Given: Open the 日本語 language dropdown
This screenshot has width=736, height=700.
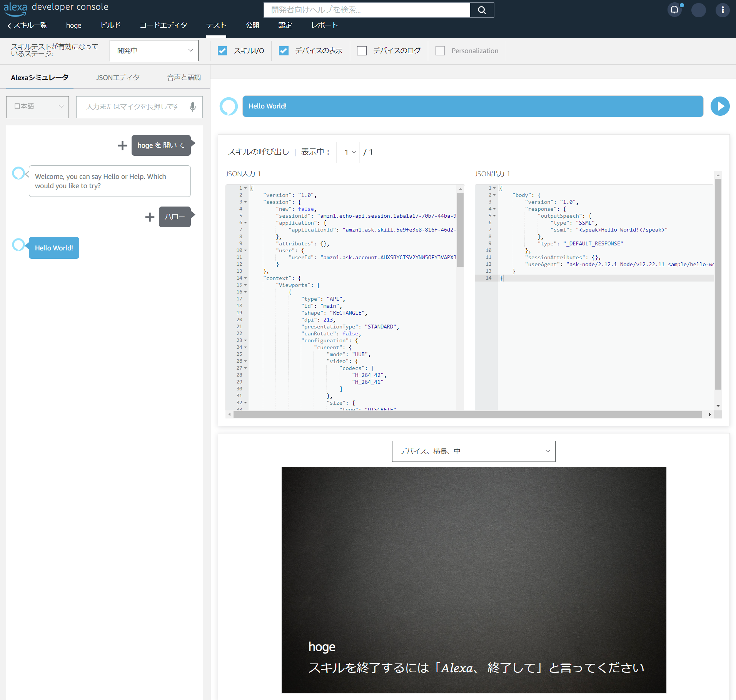Looking at the screenshot, I should click(x=37, y=107).
